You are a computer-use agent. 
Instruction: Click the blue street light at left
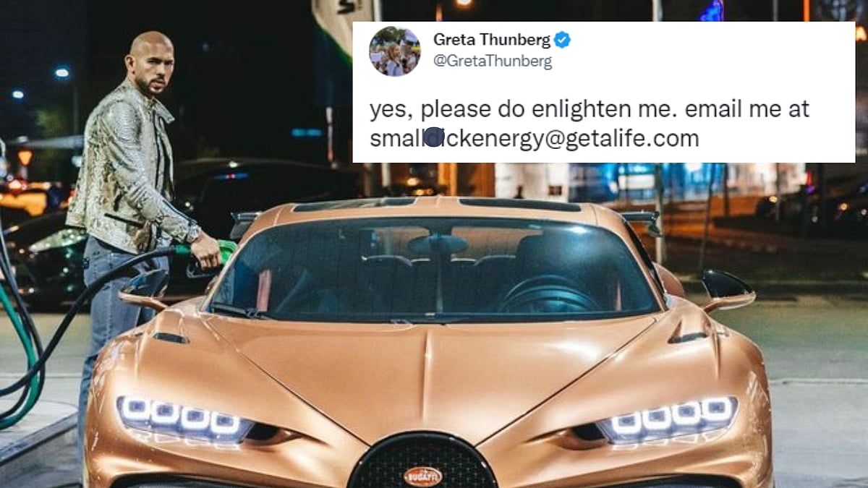point(62,72)
